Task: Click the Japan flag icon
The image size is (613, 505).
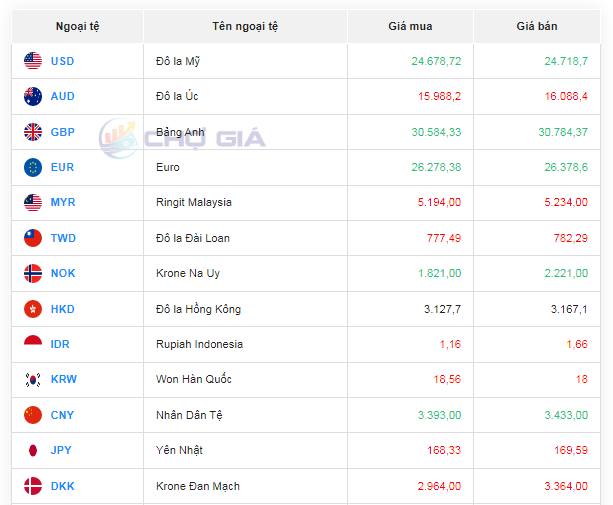Action: (x=33, y=450)
